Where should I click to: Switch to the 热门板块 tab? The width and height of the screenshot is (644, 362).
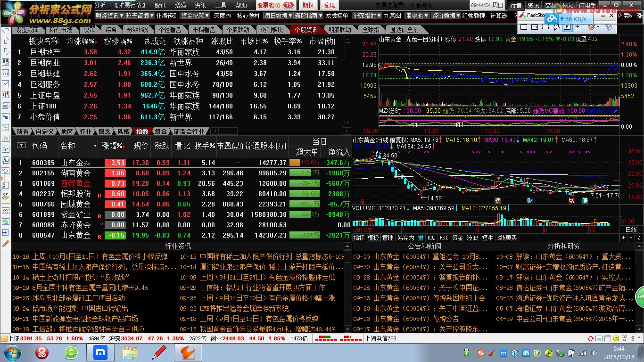[x=272, y=30]
